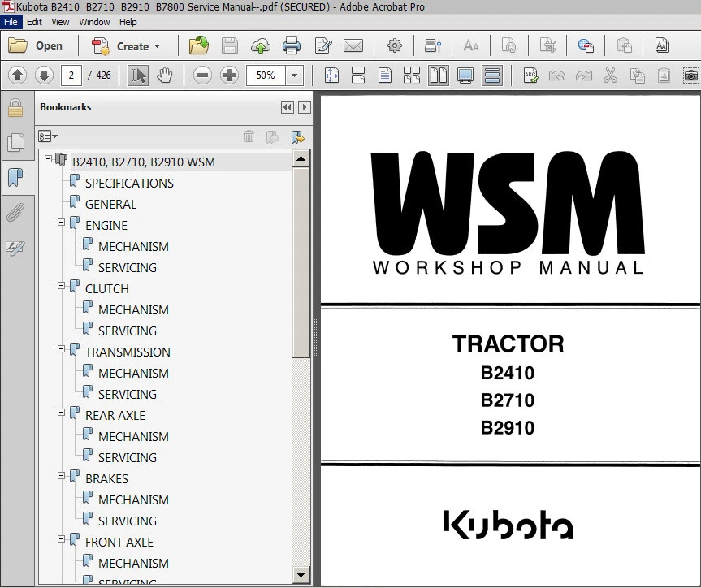Open the Attachments paperclip panel
The height and width of the screenshot is (588, 701).
[x=15, y=213]
